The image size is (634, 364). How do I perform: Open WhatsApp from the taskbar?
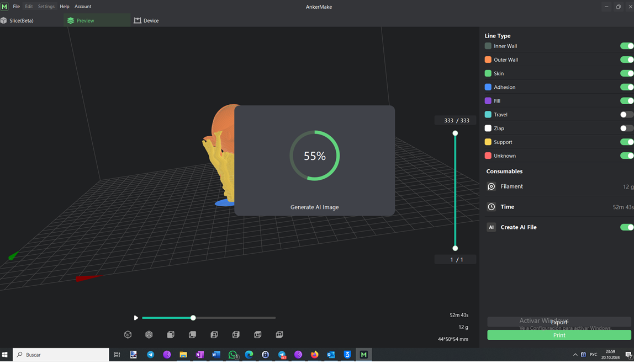pyautogui.click(x=233, y=355)
